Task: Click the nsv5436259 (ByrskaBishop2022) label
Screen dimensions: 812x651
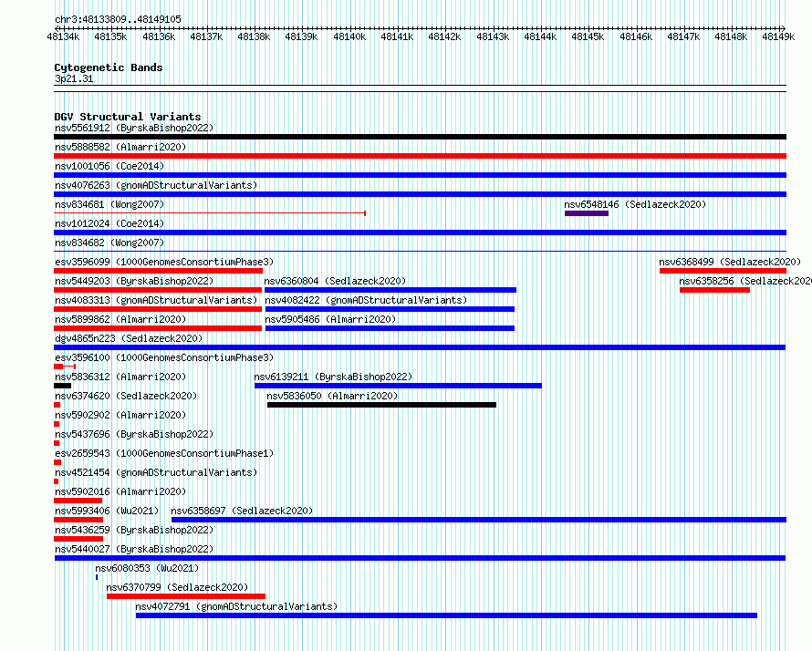Action: (x=134, y=530)
